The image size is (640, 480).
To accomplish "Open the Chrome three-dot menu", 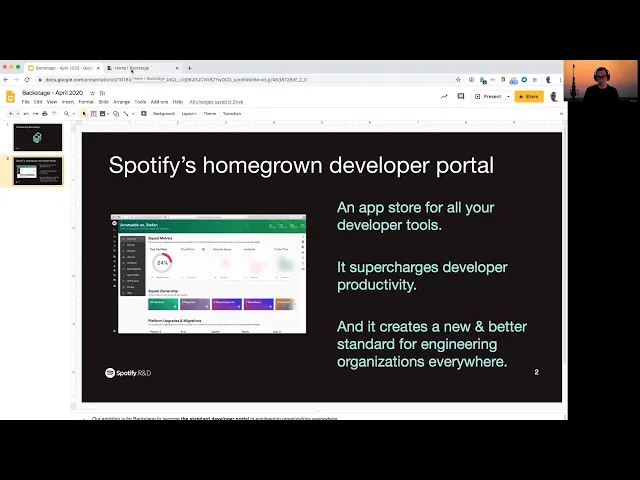I will coord(560,80).
